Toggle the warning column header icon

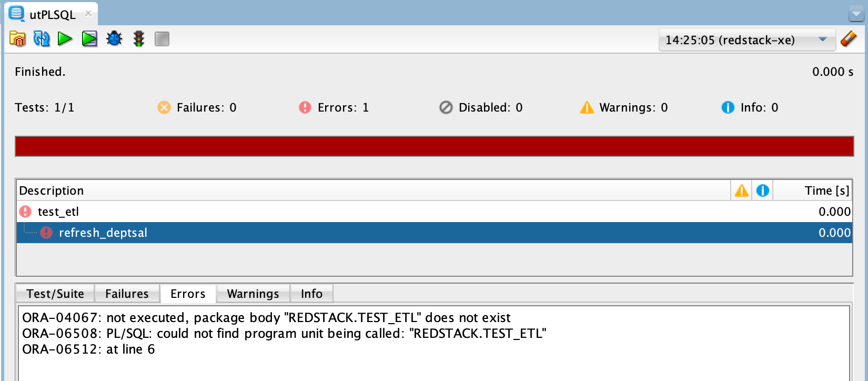tap(741, 190)
